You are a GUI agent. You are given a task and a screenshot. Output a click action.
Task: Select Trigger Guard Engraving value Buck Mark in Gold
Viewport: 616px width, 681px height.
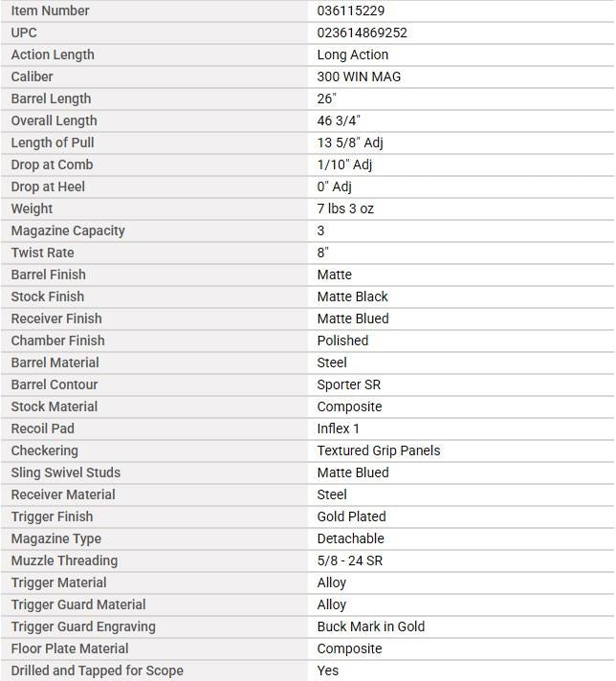pos(370,626)
